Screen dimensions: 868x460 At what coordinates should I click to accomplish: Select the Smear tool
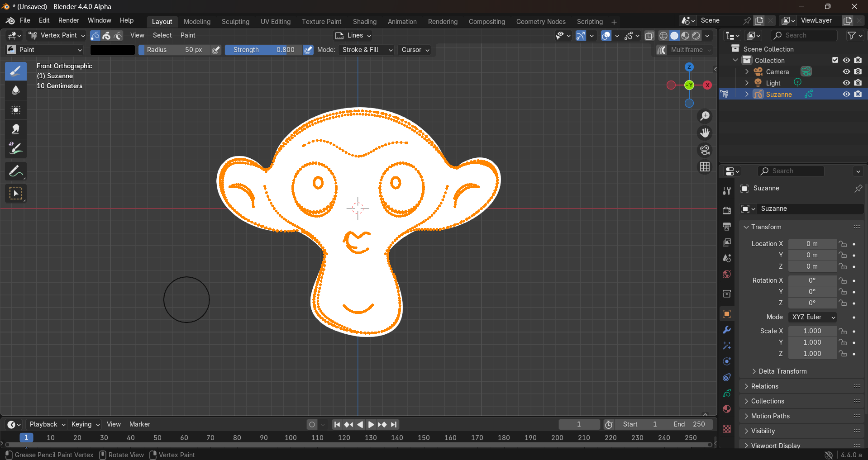click(x=16, y=129)
